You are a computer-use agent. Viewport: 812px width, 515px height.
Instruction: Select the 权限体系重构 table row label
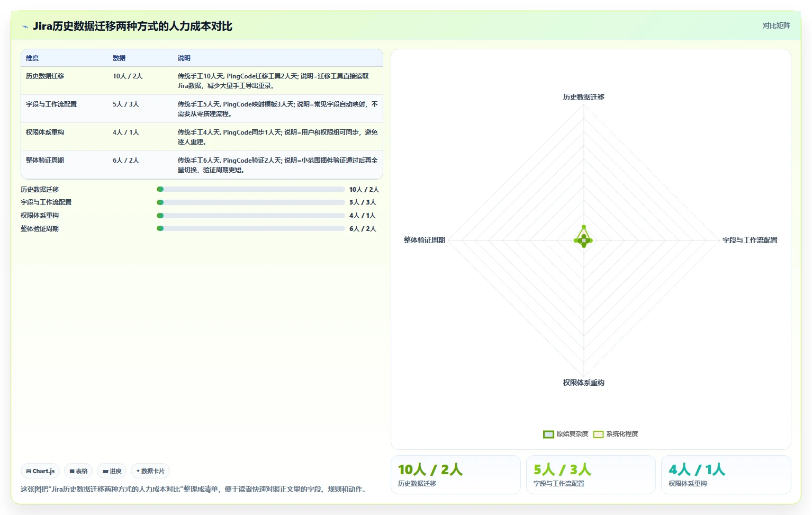pos(45,132)
